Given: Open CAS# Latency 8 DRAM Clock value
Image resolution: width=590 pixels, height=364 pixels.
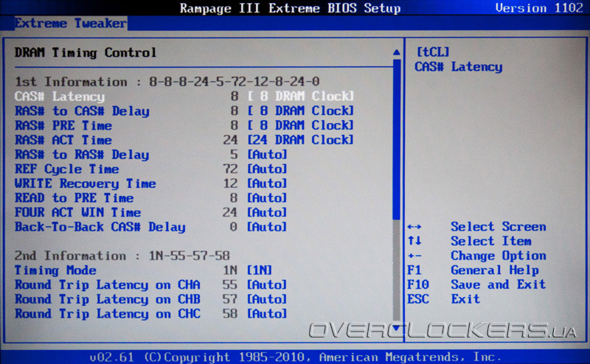Looking at the screenshot, I should click(301, 97).
